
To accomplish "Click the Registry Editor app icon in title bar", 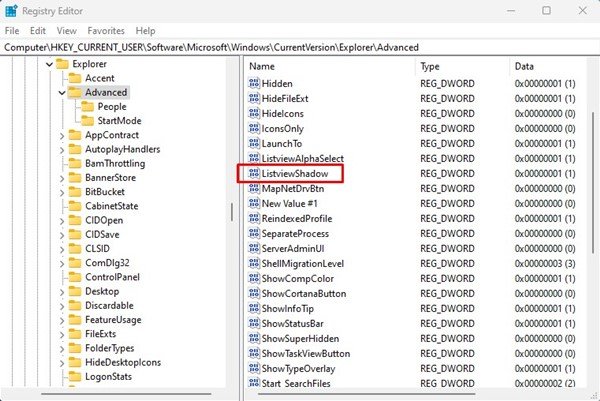I will pyautogui.click(x=11, y=11).
